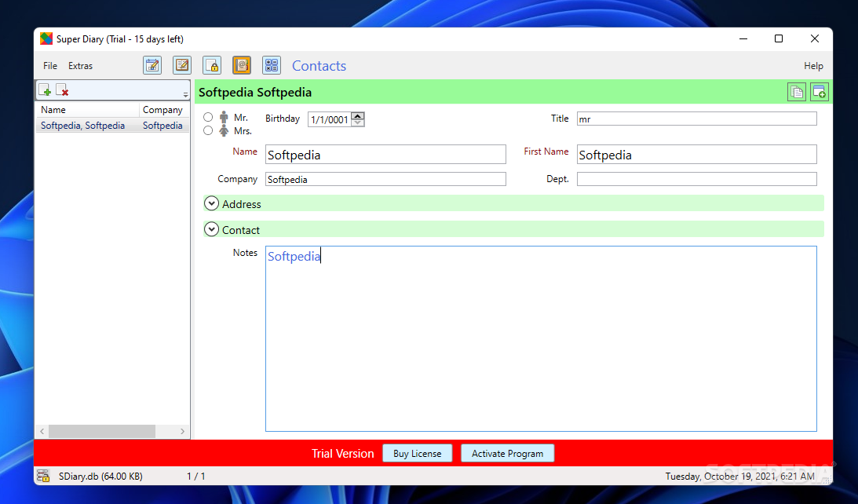Viewport: 858px width, 504px height.
Task: Open the password lock section icon
Action: (x=212, y=65)
